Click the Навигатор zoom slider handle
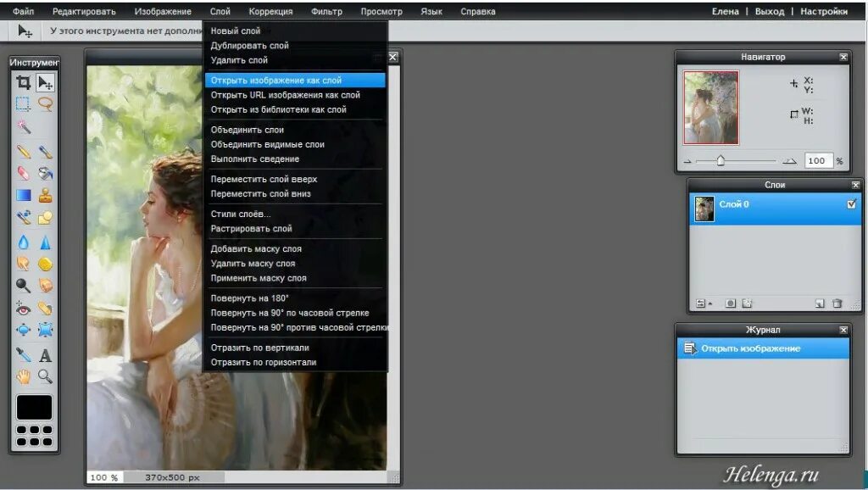Screen dimensions: 868x490 pyautogui.click(x=721, y=160)
